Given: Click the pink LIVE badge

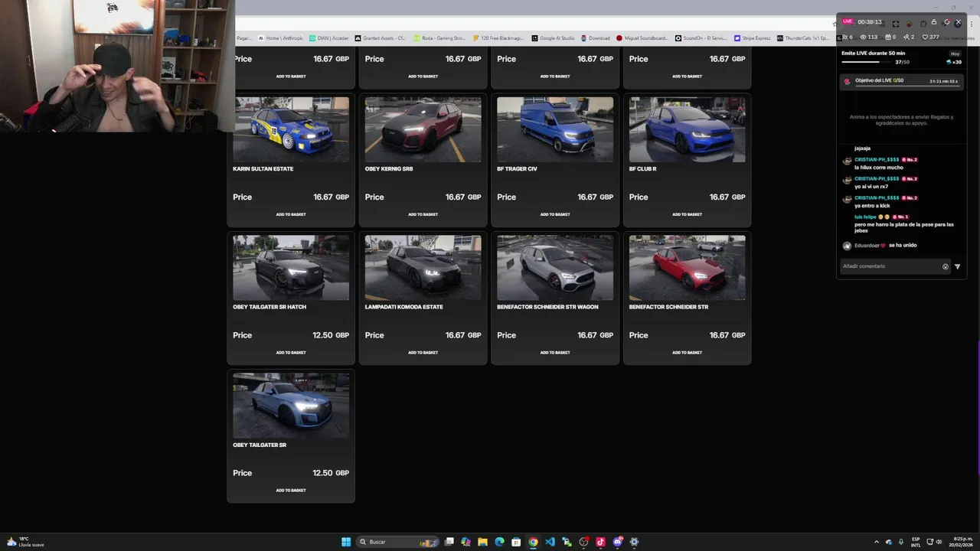Looking at the screenshot, I should pos(848,21).
